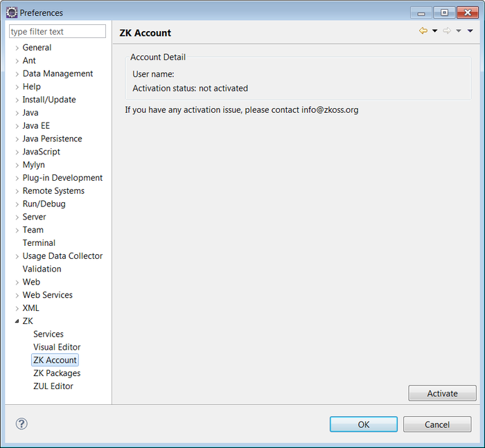Open the forward history dropdown arrow

click(459, 30)
